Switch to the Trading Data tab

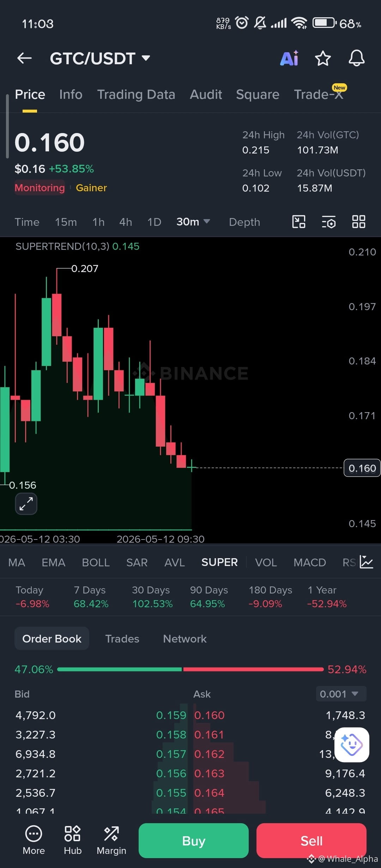(x=136, y=95)
